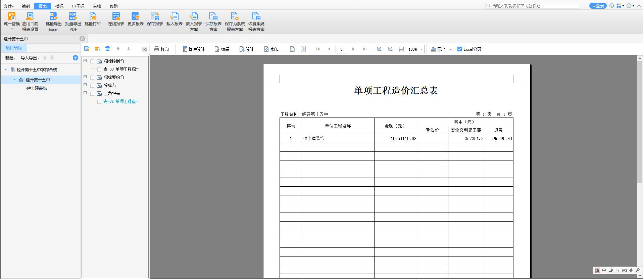
Task: Open the 帮助 menu
Action: pyautogui.click(x=114, y=6)
